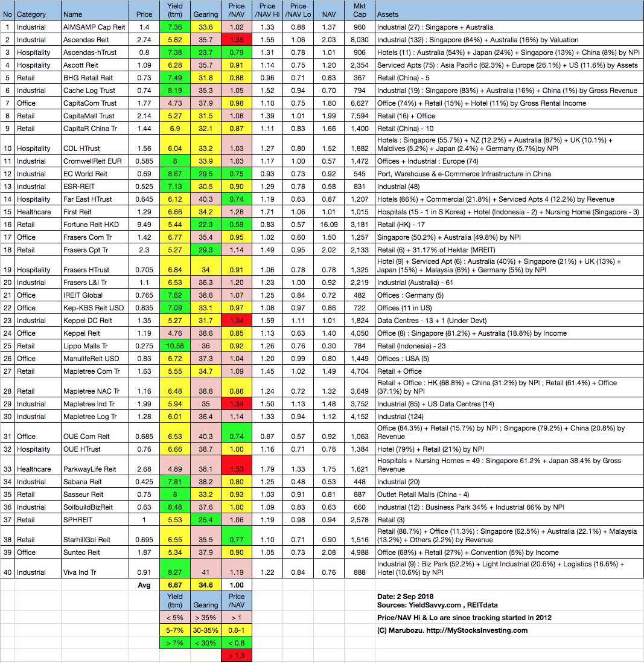
Task: Select the CapitaCom Trust name cell
Action: pos(95,103)
